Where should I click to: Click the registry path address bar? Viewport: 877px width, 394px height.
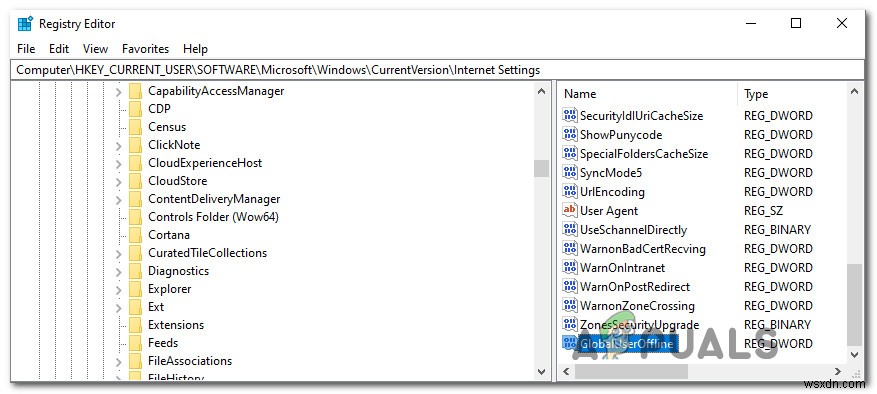pos(438,70)
